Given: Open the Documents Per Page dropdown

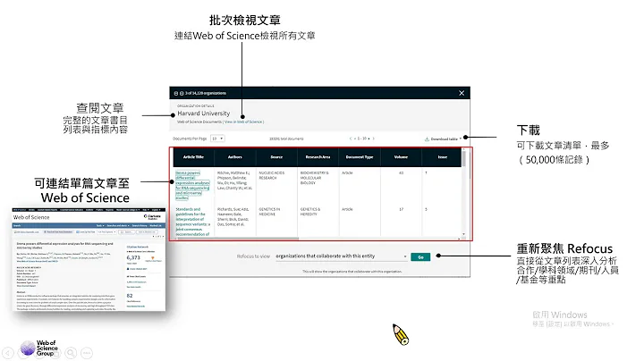Looking at the screenshot, I should [x=217, y=139].
